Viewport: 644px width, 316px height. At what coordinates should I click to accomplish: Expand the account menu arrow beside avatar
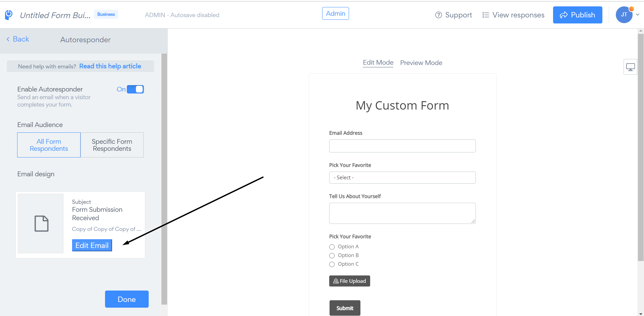(638, 15)
